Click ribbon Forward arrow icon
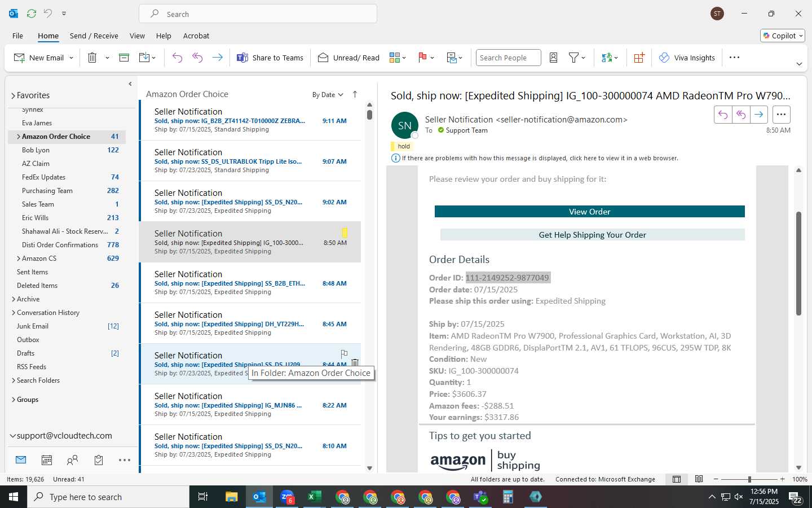This screenshot has height=508, width=812. (217, 58)
